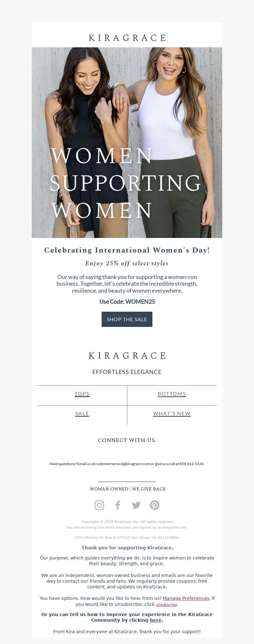Viewport: 254px width, 644px height.
Task: Click the Woman-Owned | We Give Back text
Action: [x=128, y=489]
